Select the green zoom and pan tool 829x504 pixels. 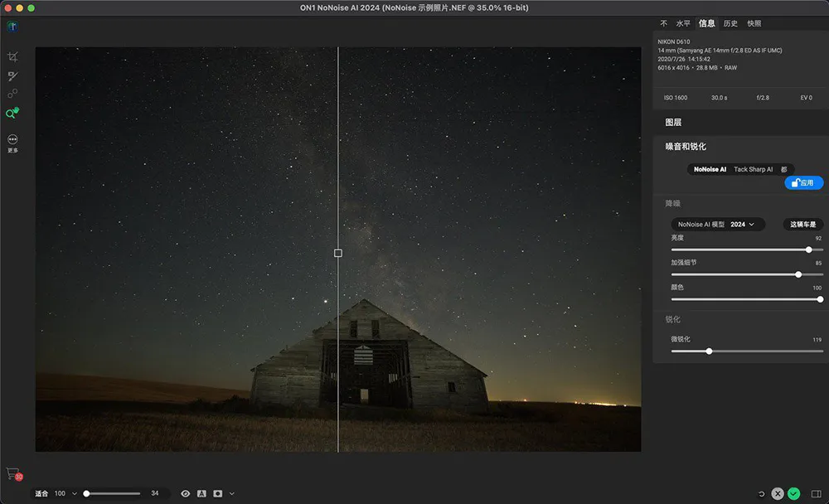12,114
